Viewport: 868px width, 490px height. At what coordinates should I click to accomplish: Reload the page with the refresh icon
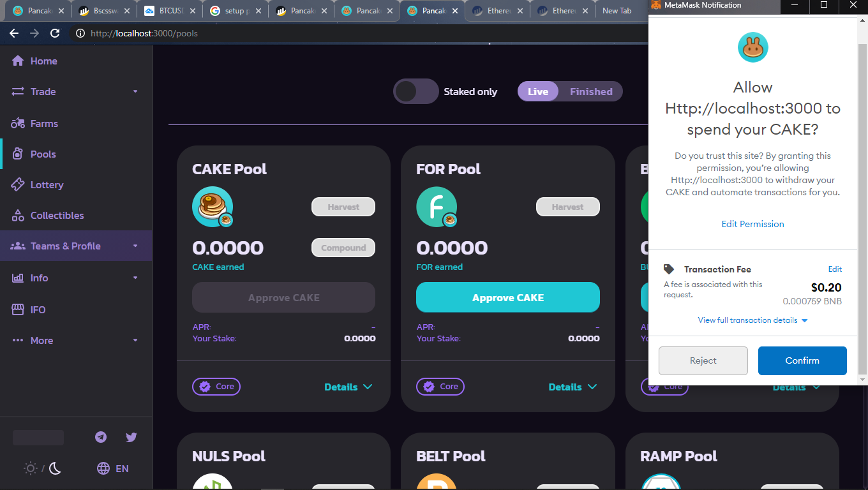tap(54, 33)
